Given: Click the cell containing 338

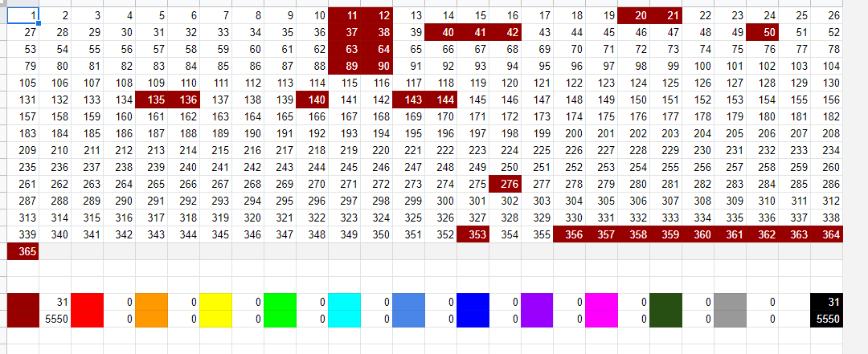Looking at the screenshot, I should [x=826, y=218].
